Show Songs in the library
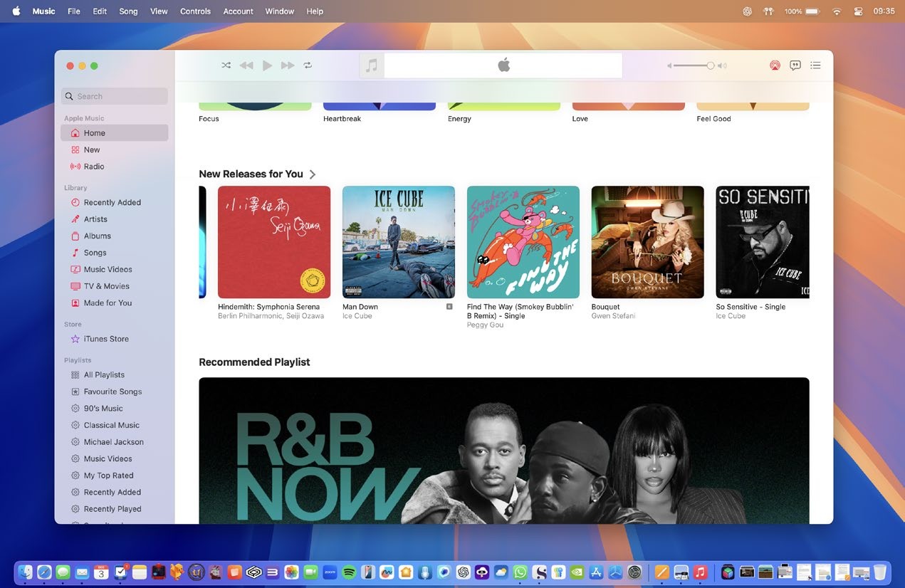The width and height of the screenshot is (905, 588). [x=115, y=253]
